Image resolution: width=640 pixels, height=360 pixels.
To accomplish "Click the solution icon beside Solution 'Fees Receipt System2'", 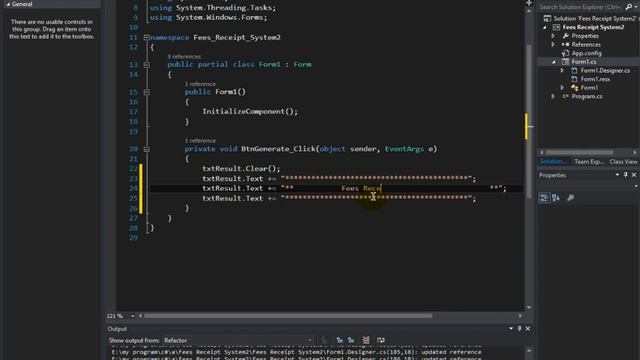I will pyautogui.click(x=547, y=18).
